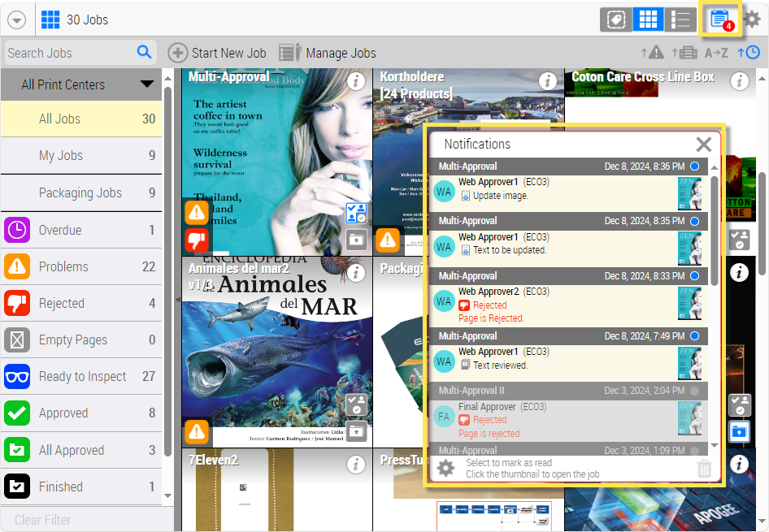769x532 pixels.
Task: Open notification settings gear in Notifications panel
Action: 445,469
